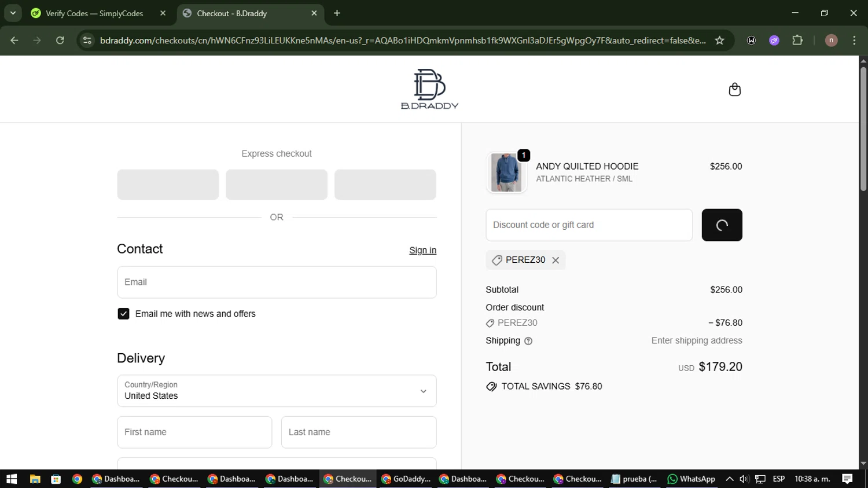This screenshot has height=488, width=868.
Task: Click the address bar URL
Action: tap(403, 41)
